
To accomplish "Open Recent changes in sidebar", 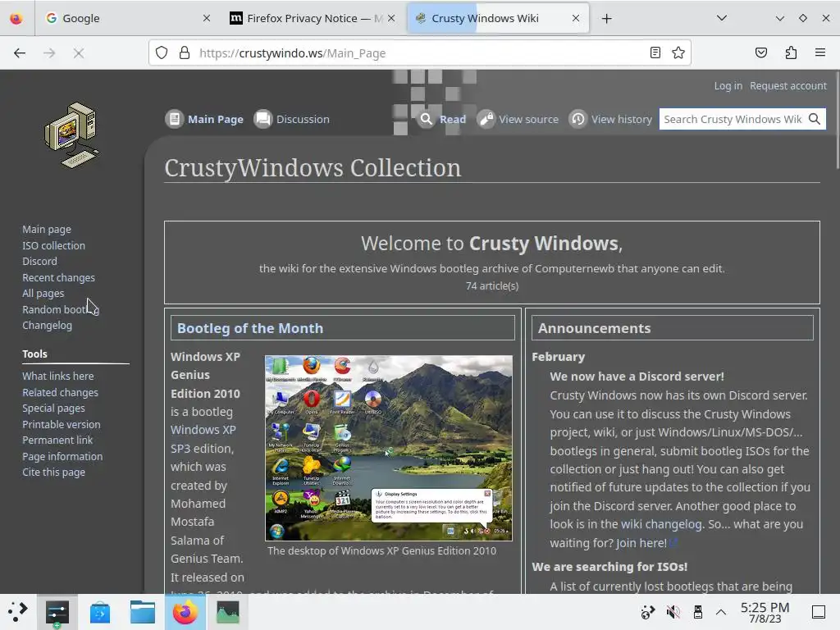I will 58,277.
